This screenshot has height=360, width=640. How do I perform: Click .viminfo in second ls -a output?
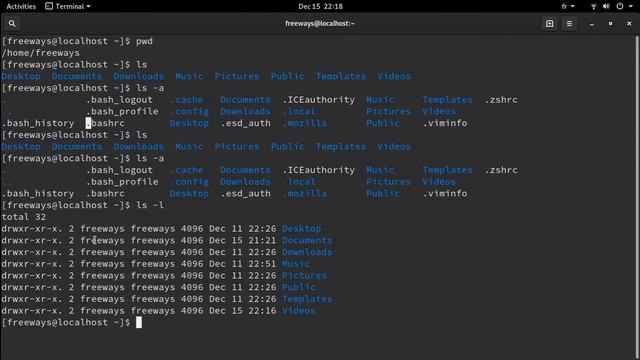444,193
